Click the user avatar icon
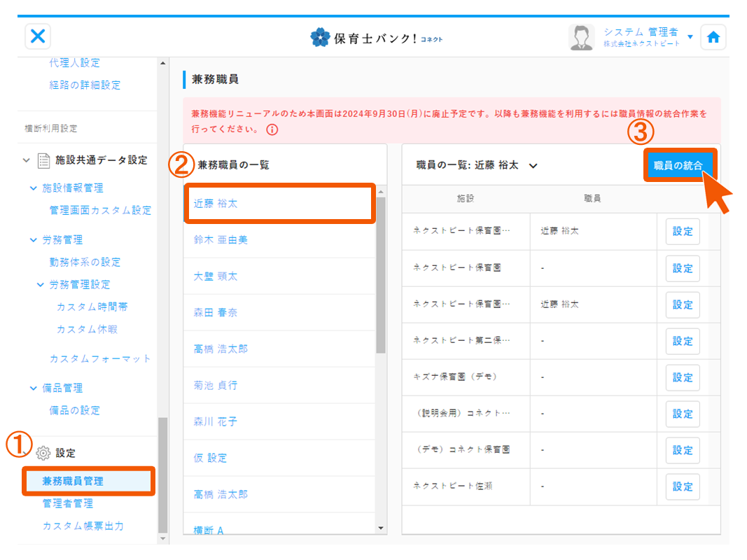The width and height of the screenshot is (747, 560). coord(581,38)
